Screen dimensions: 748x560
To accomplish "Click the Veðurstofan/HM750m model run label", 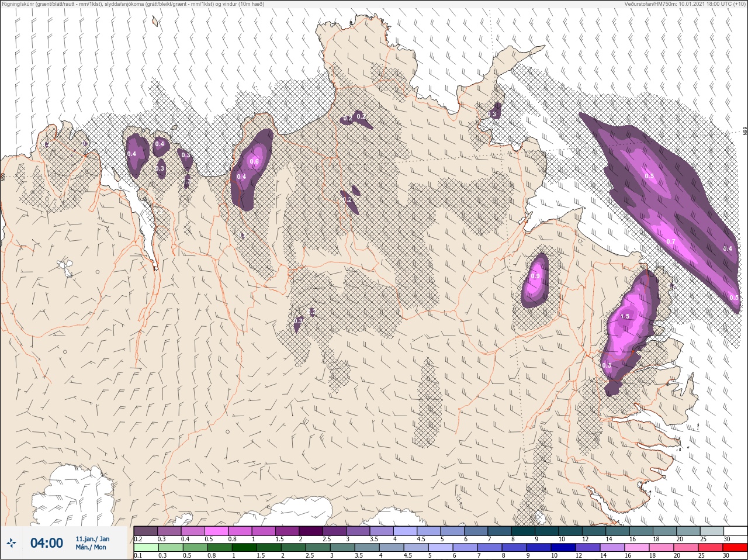I will pyautogui.click(x=685, y=4).
